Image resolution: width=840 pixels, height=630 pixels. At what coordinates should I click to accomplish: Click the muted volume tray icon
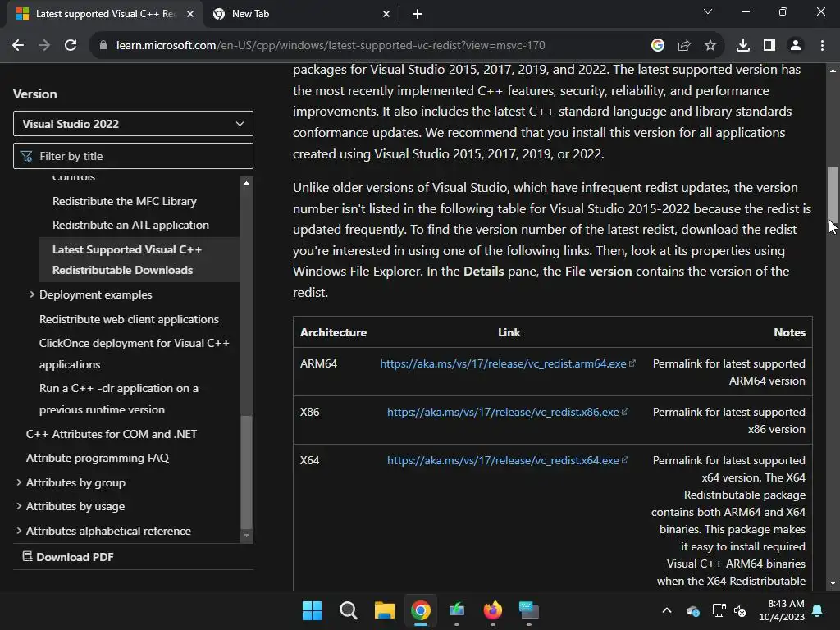pos(740,610)
